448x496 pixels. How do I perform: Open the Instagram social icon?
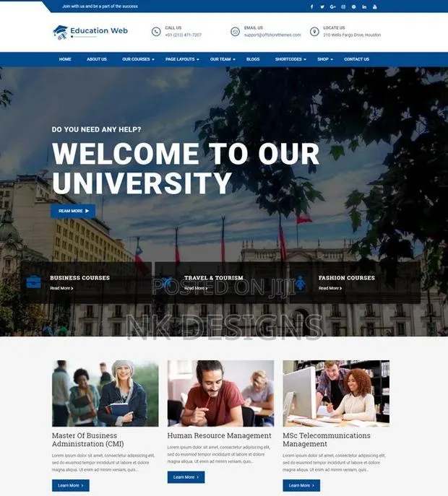(343, 6)
